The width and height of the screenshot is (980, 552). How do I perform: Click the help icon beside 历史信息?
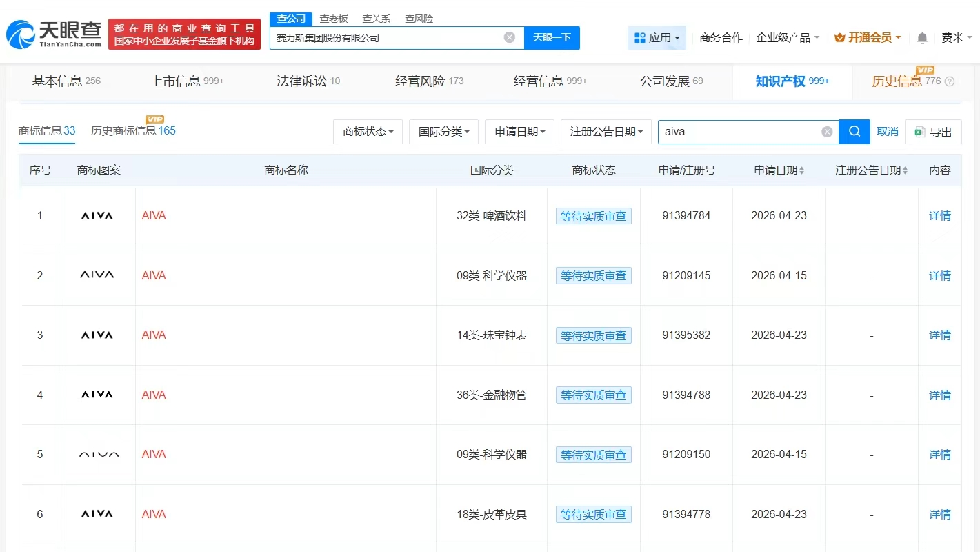coord(950,81)
